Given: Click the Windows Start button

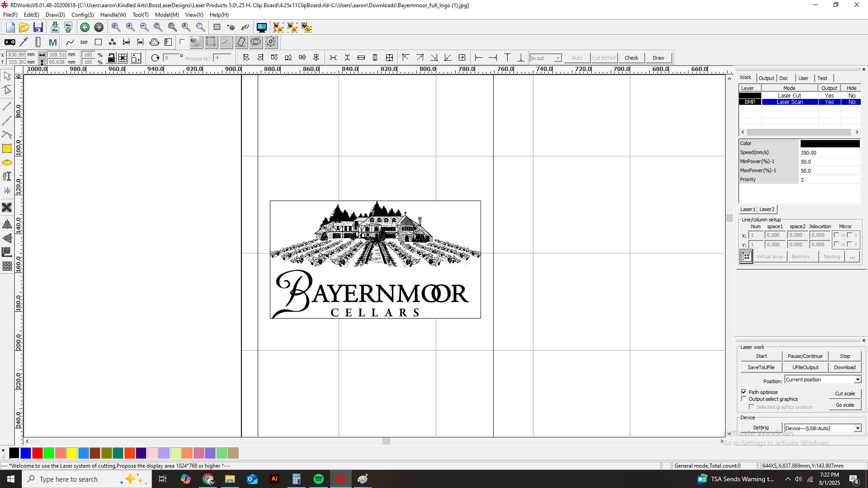Looking at the screenshot, I should pos(11,479).
